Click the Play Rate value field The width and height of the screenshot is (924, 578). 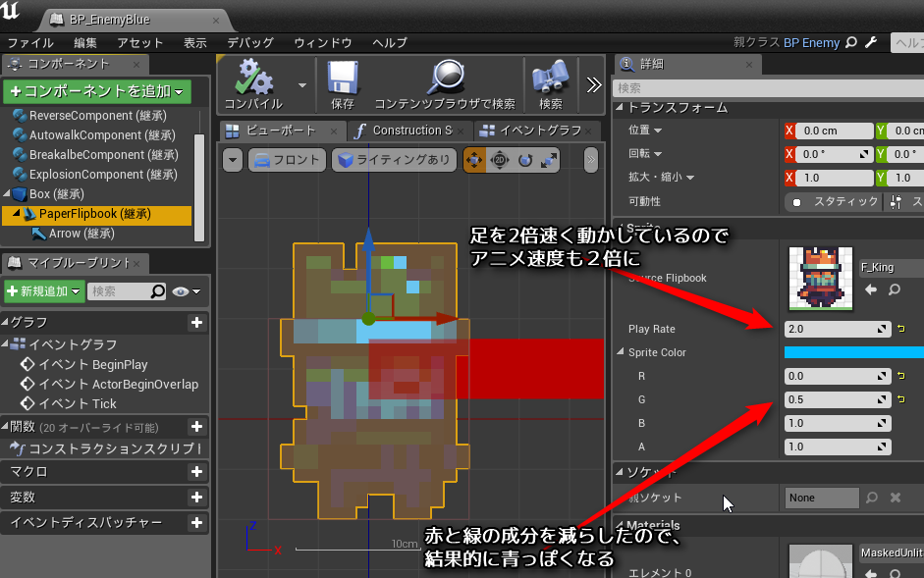838,329
